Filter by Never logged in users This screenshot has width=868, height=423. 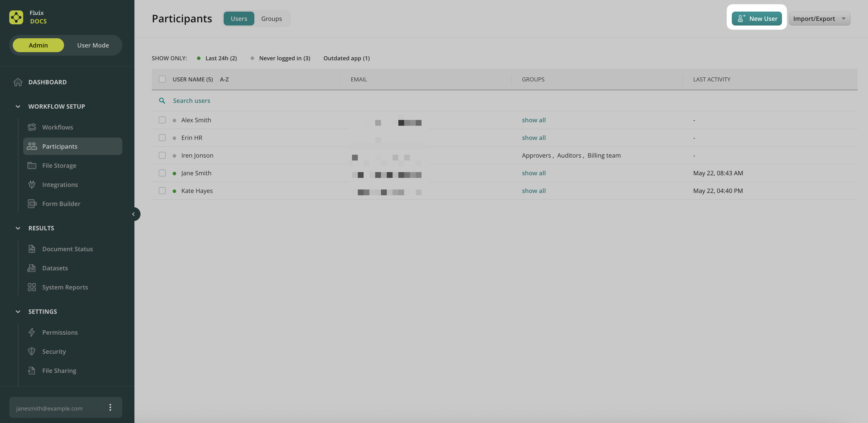click(x=284, y=58)
